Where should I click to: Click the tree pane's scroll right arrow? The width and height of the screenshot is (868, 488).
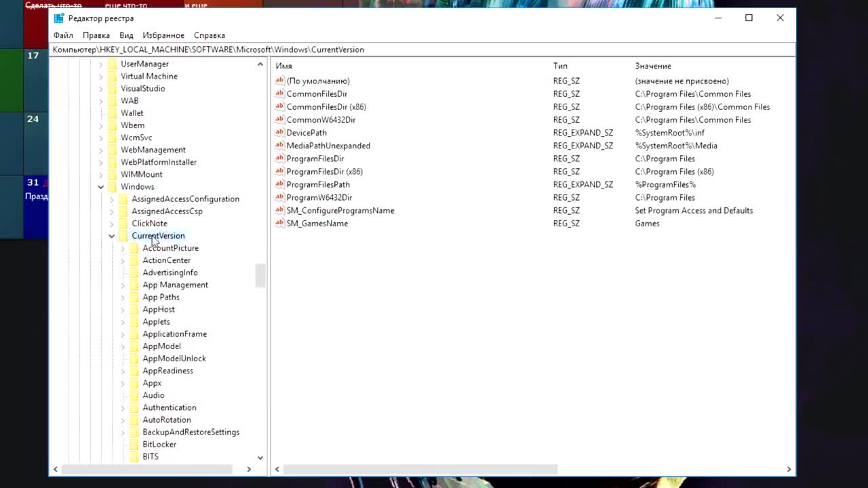coord(249,469)
